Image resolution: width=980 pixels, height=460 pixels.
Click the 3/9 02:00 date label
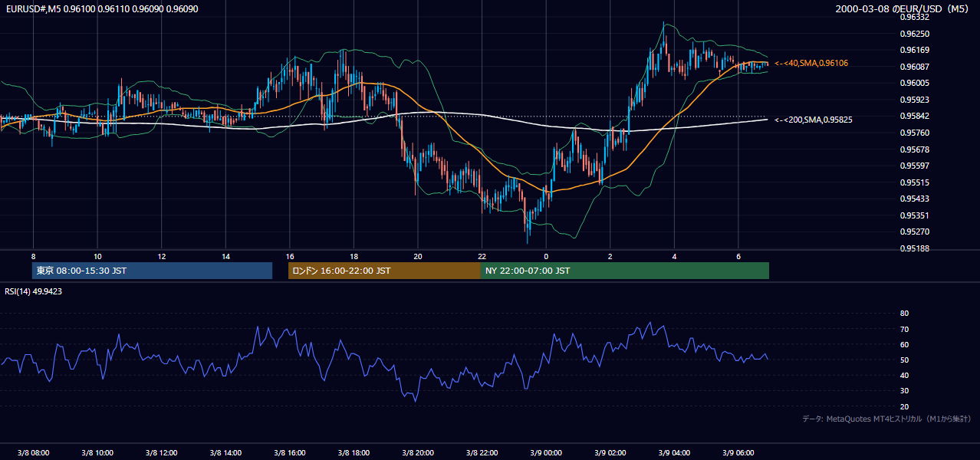[610, 452]
